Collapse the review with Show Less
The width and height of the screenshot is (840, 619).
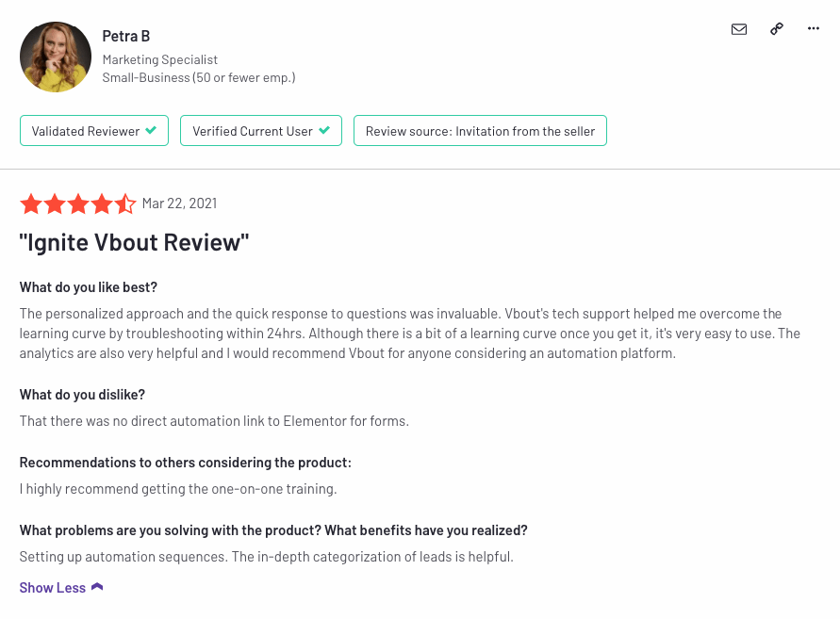[x=53, y=588]
